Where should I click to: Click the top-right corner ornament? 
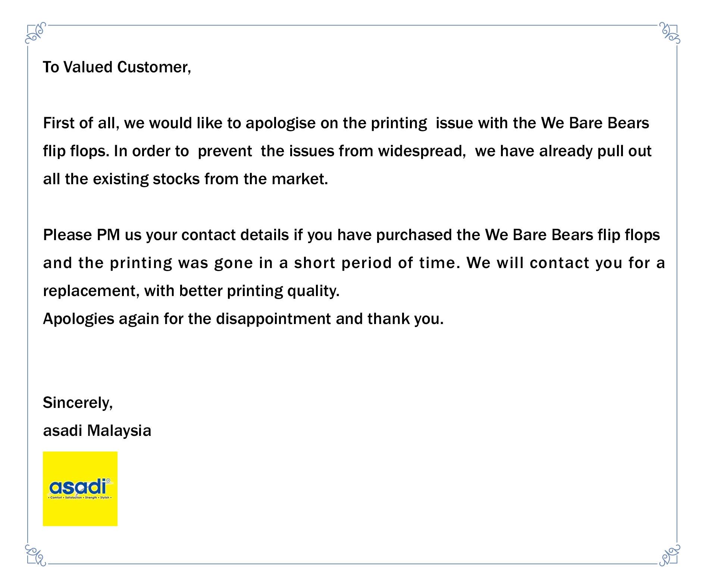point(670,33)
